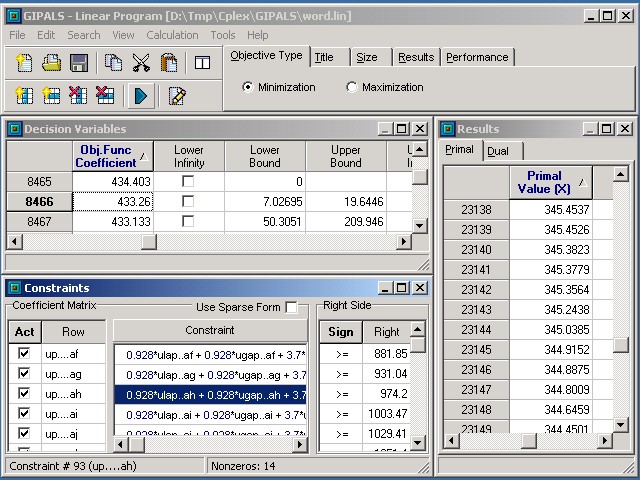Add a new constraint row icon
640x480 pixels.
[x=51, y=96]
